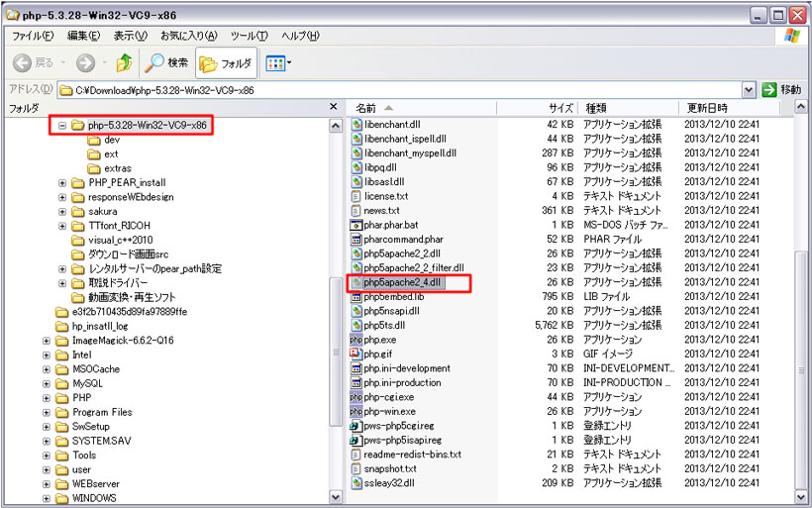Screen dimensions: 812x508
Task: Select the pws-php5cgi.reg registry icon
Action: pos(356,426)
